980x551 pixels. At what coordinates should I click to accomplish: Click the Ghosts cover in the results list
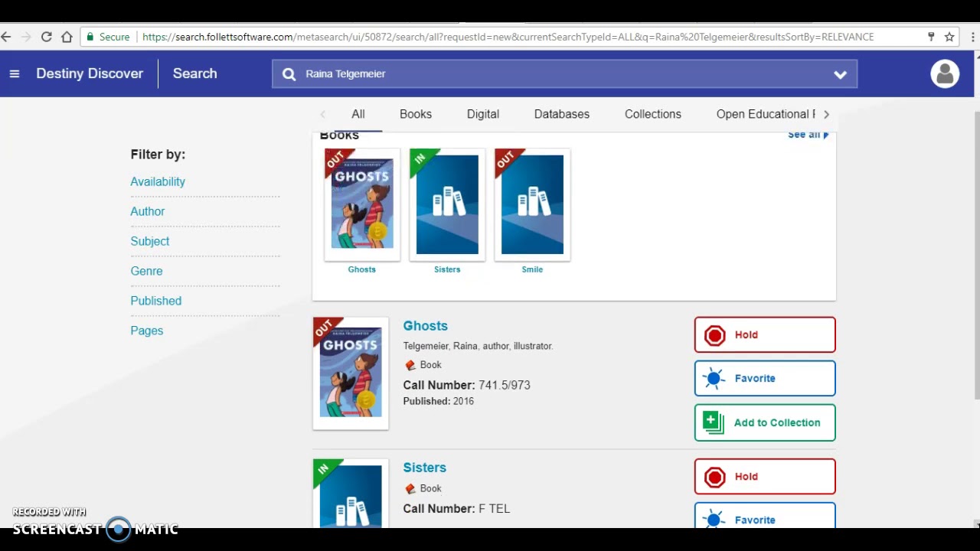(351, 373)
